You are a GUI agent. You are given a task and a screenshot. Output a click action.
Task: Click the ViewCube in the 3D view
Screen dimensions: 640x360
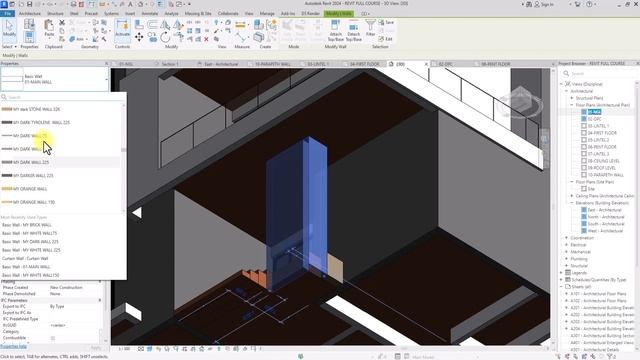coord(521,101)
